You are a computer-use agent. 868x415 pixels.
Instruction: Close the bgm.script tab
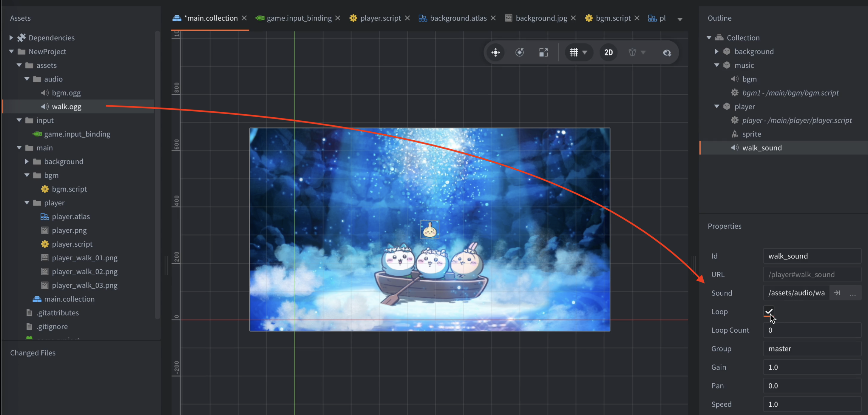(637, 18)
